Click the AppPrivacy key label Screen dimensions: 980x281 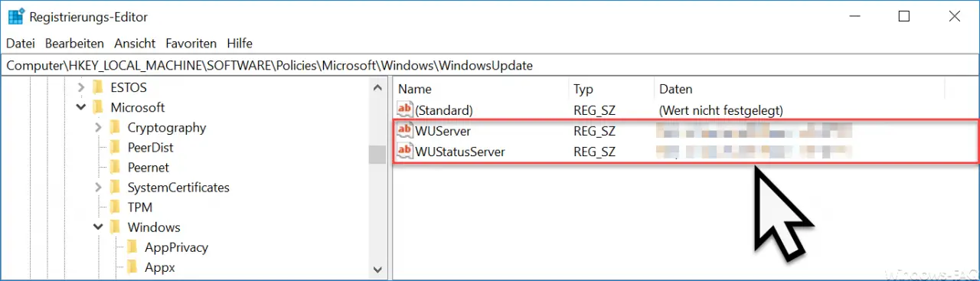pyautogui.click(x=176, y=247)
